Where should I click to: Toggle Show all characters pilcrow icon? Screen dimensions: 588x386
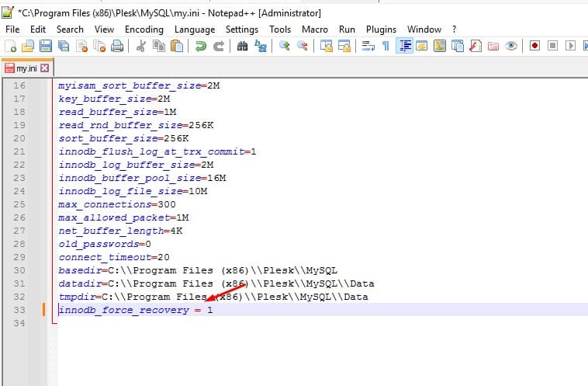click(x=386, y=46)
